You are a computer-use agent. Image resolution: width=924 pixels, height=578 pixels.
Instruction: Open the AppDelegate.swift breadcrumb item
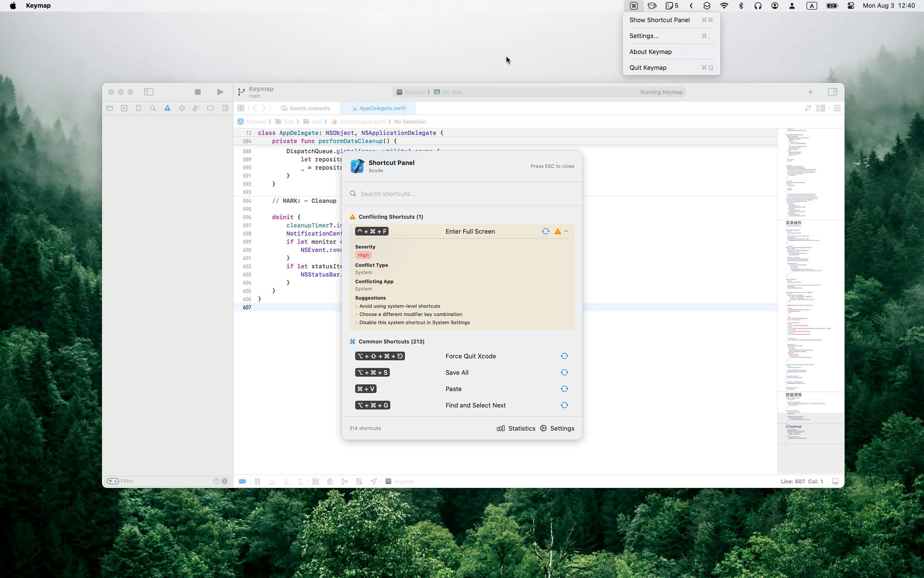point(359,122)
